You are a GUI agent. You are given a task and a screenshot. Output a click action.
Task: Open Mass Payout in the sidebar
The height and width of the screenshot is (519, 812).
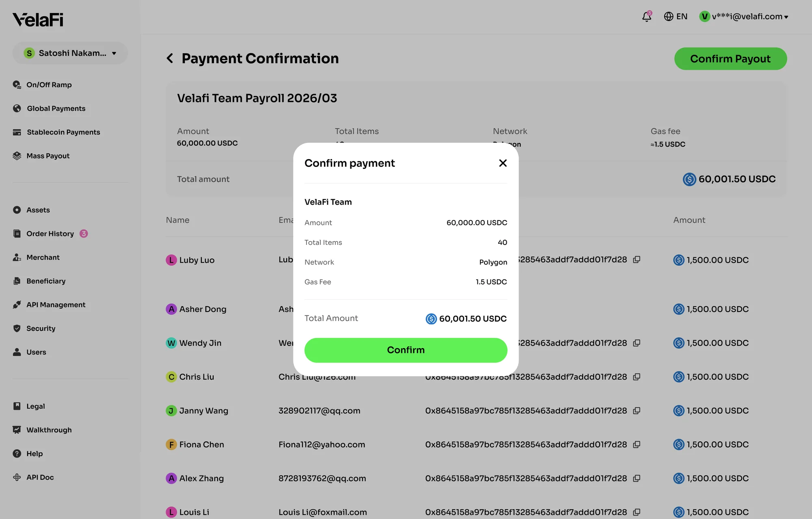(48, 156)
